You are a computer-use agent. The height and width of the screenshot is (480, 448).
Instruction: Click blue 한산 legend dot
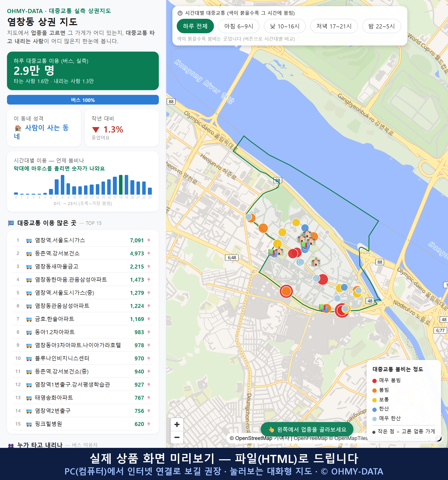pos(374,410)
